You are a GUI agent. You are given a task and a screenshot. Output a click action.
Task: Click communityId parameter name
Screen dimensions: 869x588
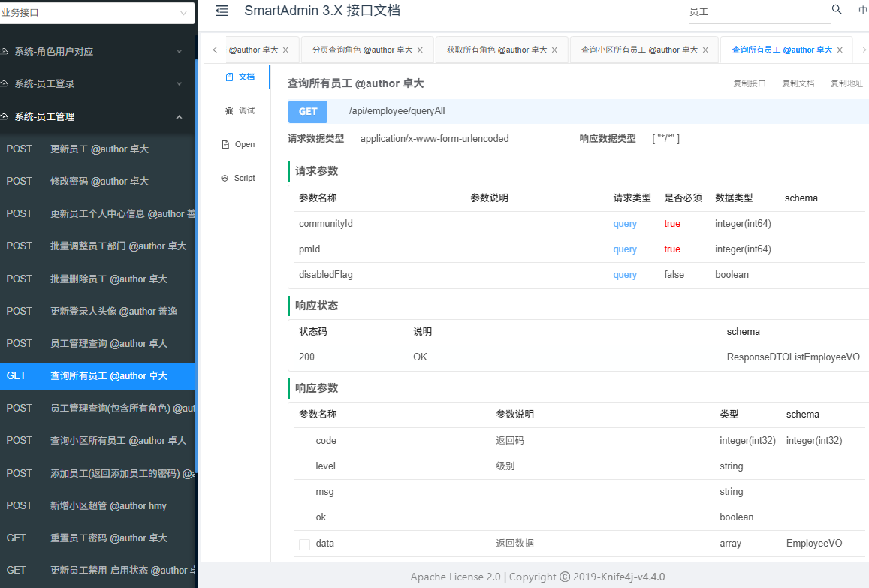coord(326,223)
